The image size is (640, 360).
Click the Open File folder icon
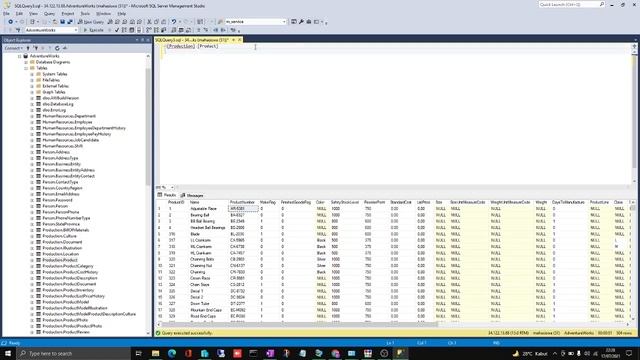tap(55, 22)
